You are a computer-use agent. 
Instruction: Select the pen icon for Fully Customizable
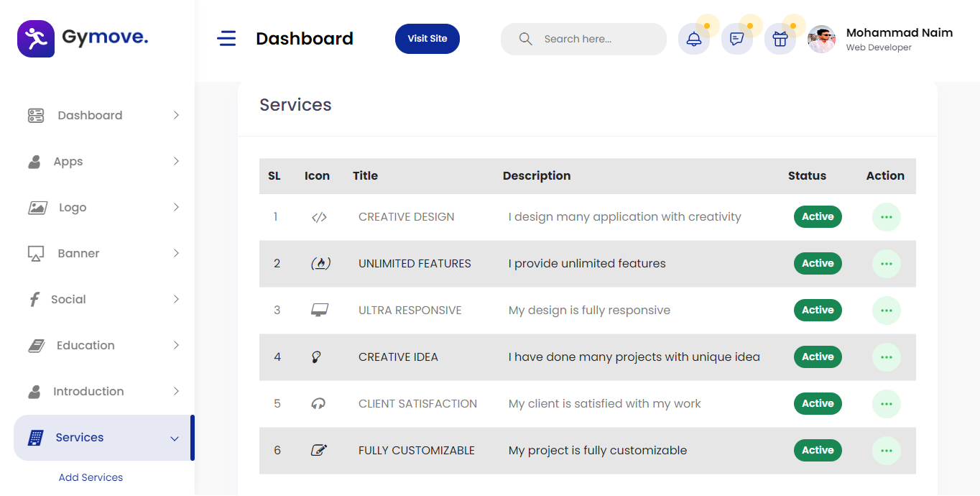click(x=317, y=450)
